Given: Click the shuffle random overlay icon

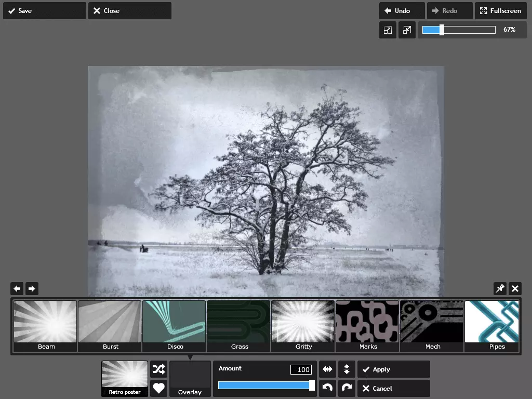Looking at the screenshot, I should tap(158, 369).
